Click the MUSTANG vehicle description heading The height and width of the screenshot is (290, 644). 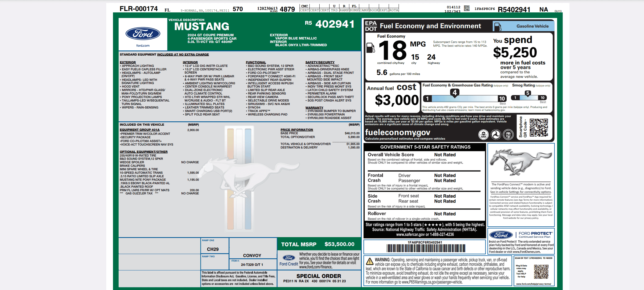coord(202,26)
